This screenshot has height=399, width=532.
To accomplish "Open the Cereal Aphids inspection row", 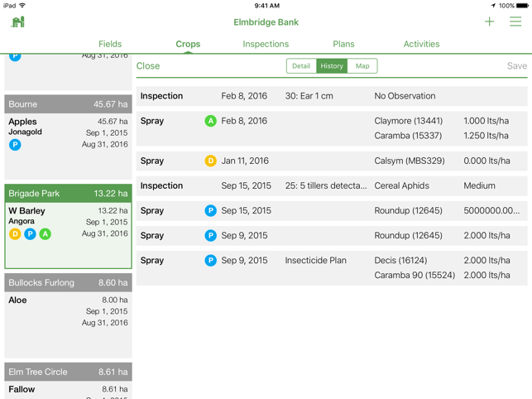I will click(331, 186).
